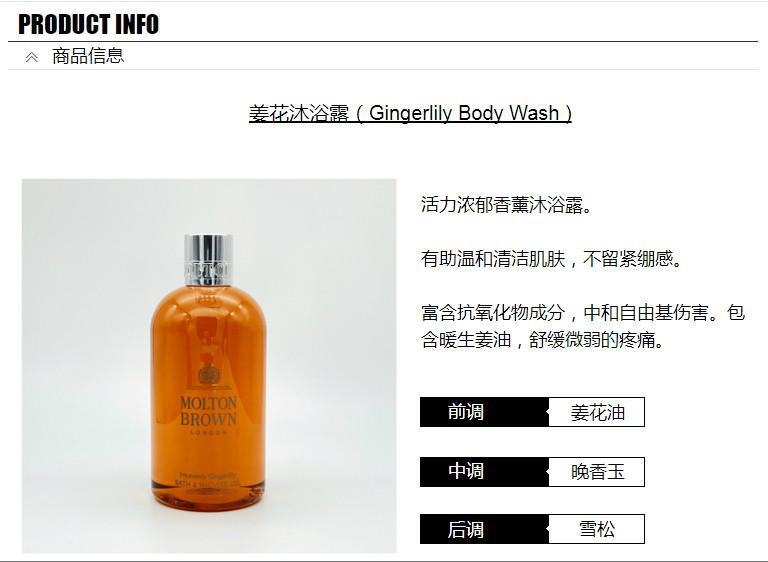
Task: Click the 活力浓郁香薰沐浴露 description line
Action: [507, 205]
